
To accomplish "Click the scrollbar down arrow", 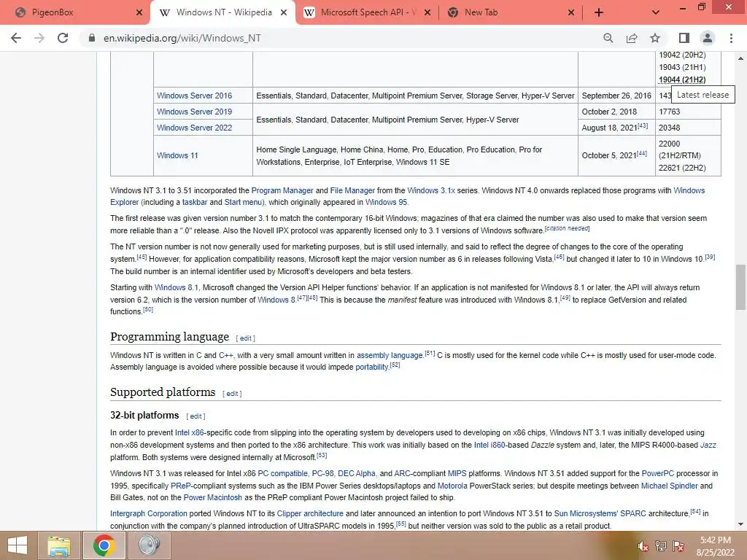I will [x=740, y=524].
